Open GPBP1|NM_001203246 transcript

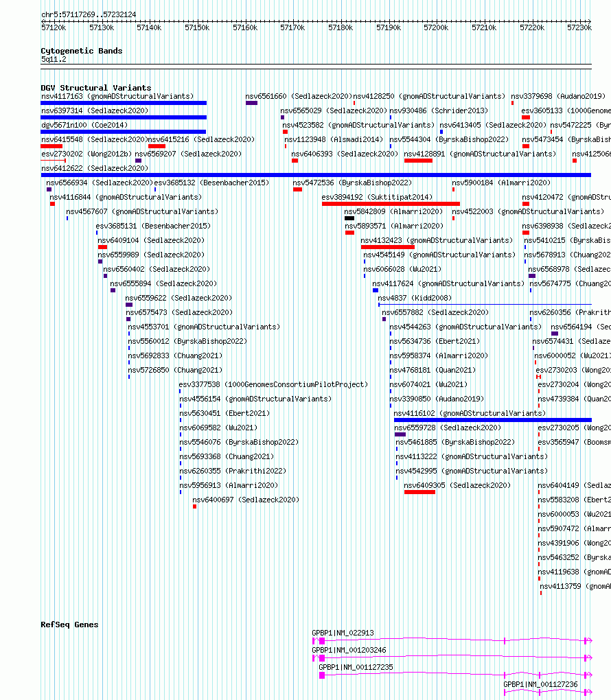point(349,651)
